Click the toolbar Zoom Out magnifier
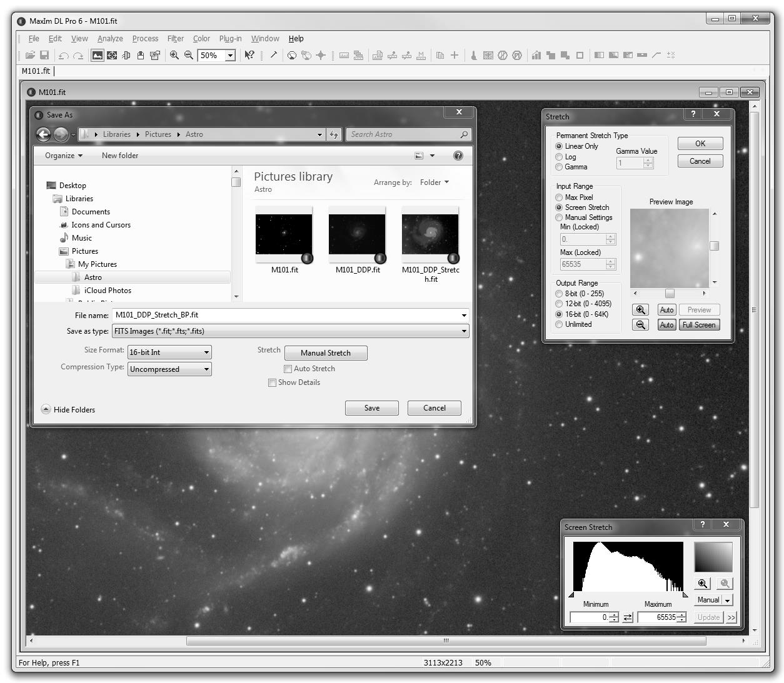This screenshot has width=784, height=683. 189,55
